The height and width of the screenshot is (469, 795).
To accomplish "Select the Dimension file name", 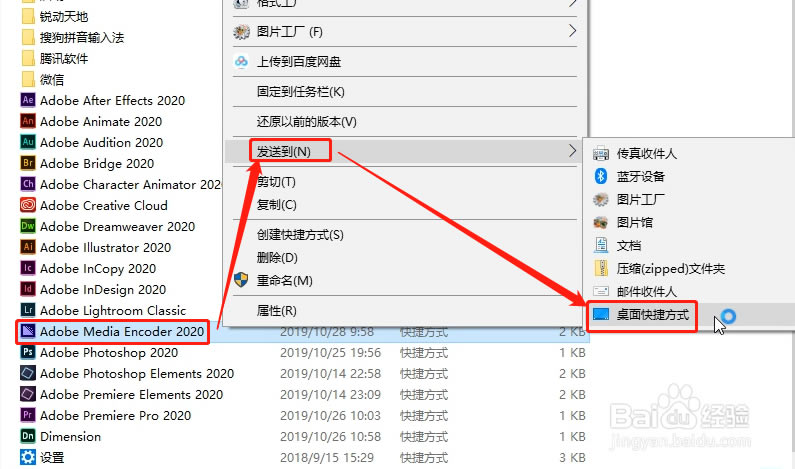I will coord(70,437).
